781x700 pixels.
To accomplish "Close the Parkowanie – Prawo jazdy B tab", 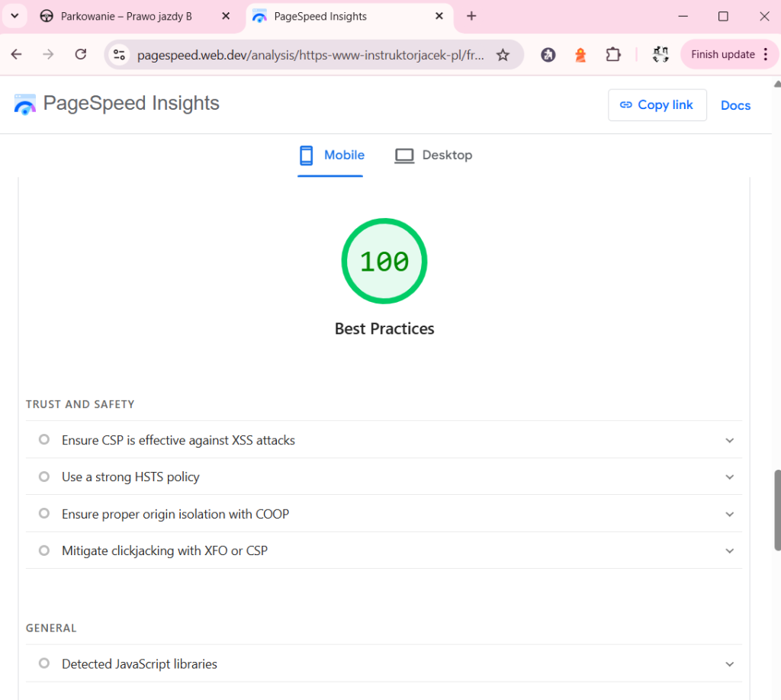I will [226, 16].
